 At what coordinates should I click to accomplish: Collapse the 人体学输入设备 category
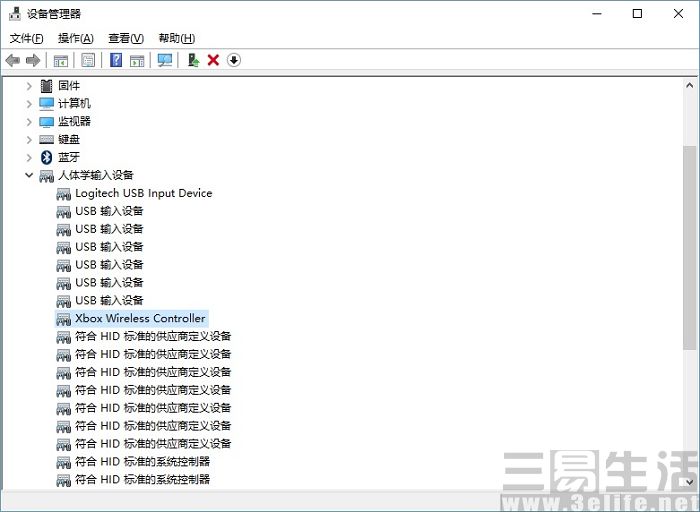coord(29,175)
